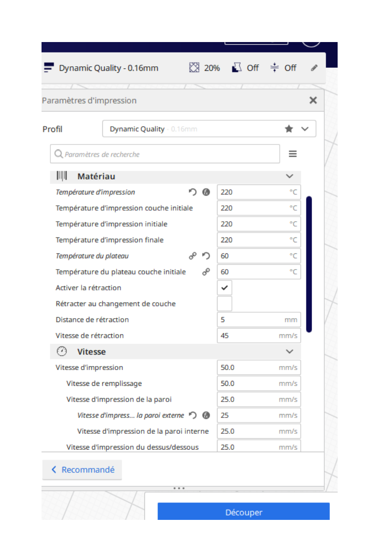The width and height of the screenshot is (392, 555).
Task: Reset the Température du plateau value
Action: click(x=206, y=256)
